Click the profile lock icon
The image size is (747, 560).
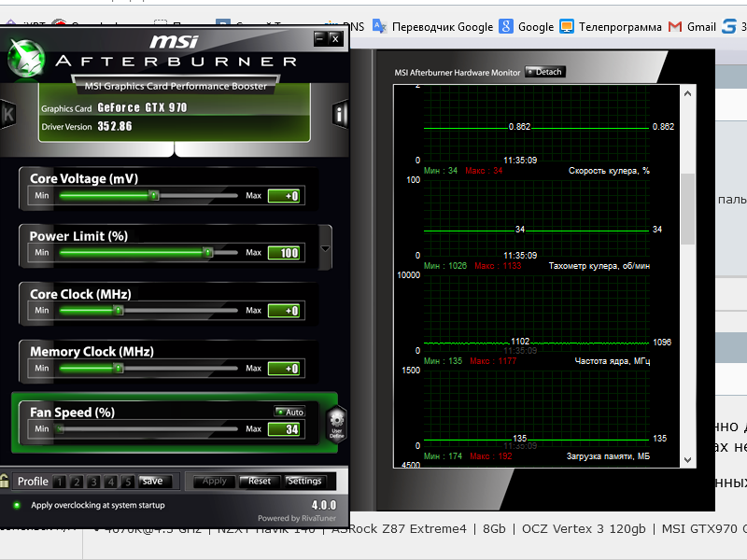tap(5, 481)
